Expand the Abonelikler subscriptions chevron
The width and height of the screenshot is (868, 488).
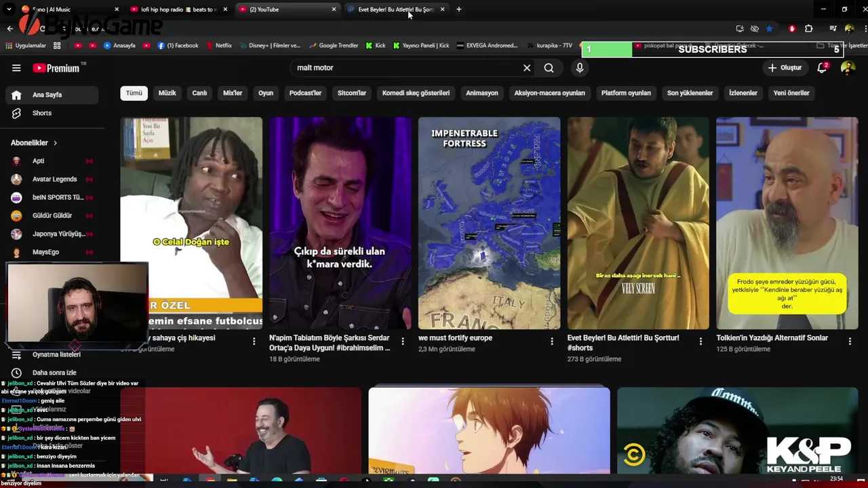point(55,143)
